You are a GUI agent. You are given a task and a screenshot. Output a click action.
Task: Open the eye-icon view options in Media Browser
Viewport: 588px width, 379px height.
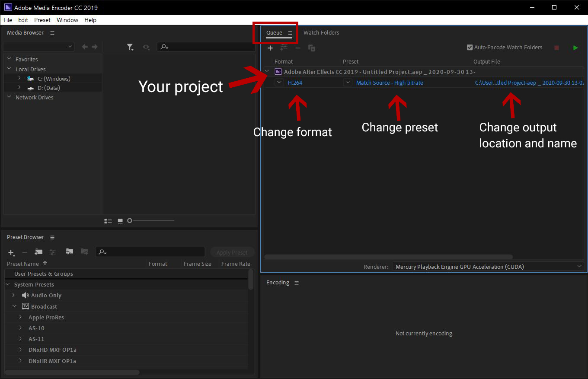(146, 47)
